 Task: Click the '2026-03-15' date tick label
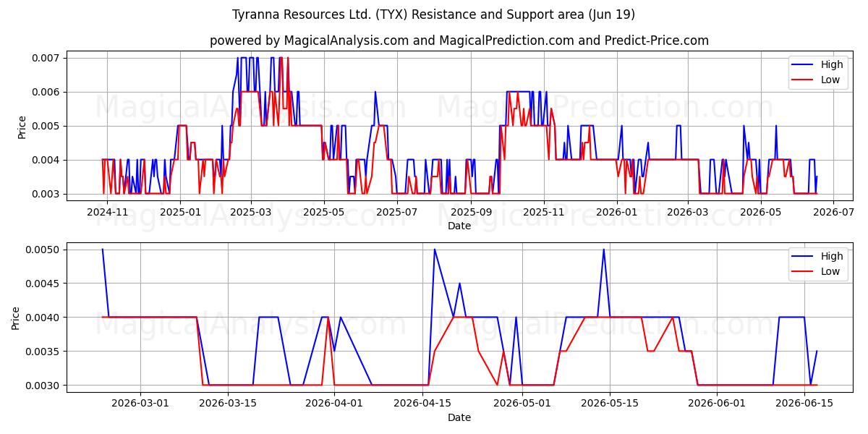(227, 404)
